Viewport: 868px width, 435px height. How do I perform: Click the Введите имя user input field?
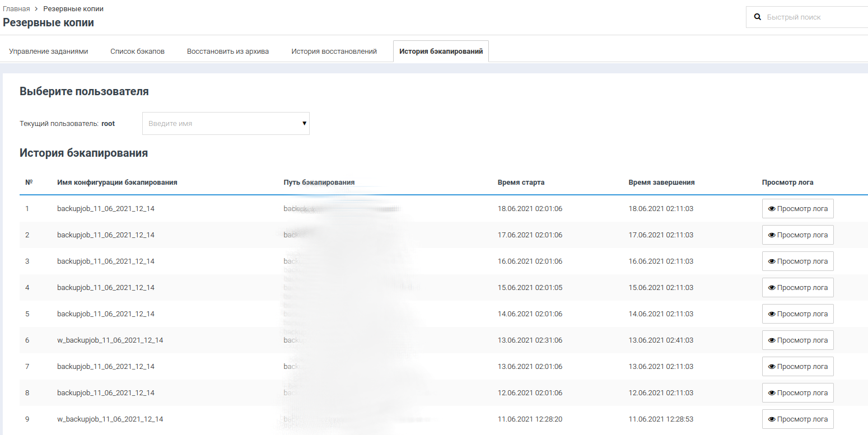tap(221, 123)
